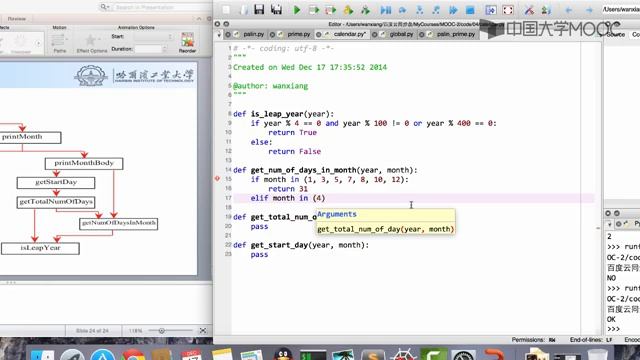Save the current file in Spyder
This screenshot has width=640, height=360.
tap(259, 9)
